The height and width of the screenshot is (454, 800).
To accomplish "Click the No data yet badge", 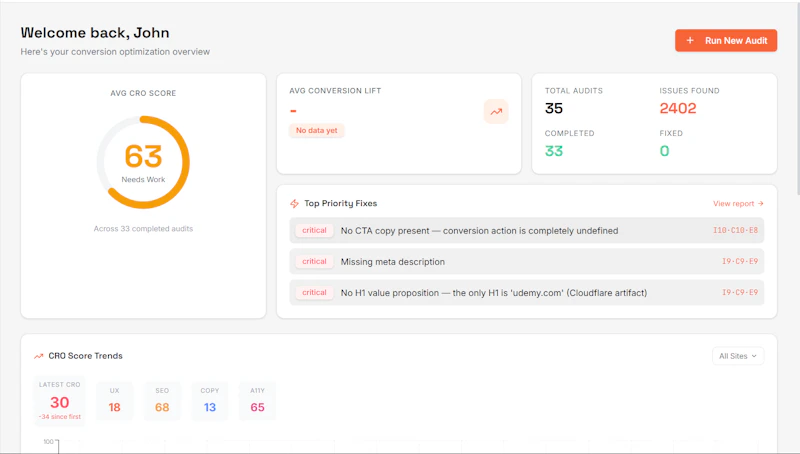I will coord(317,131).
